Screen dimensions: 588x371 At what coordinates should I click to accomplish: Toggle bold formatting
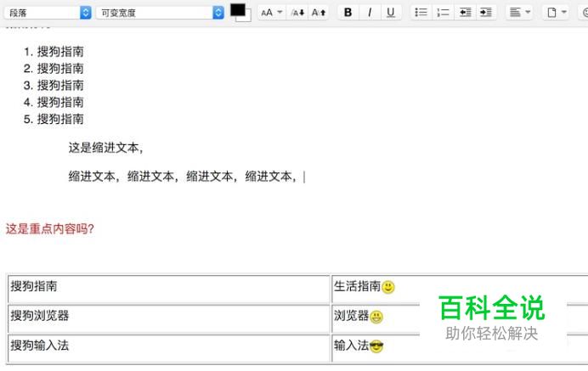tap(348, 13)
